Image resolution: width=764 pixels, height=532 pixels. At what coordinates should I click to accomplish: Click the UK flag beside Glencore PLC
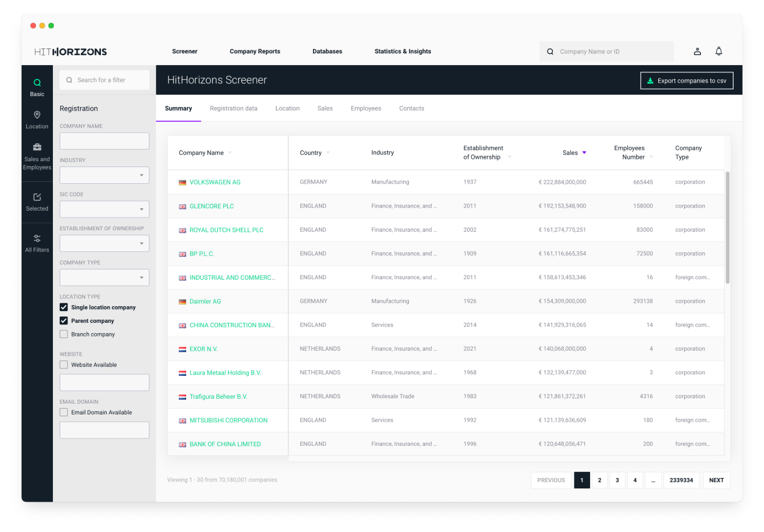pyautogui.click(x=182, y=206)
